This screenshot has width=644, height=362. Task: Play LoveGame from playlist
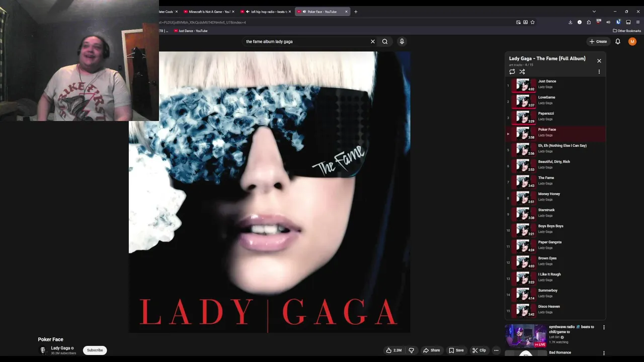[x=555, y=101]
